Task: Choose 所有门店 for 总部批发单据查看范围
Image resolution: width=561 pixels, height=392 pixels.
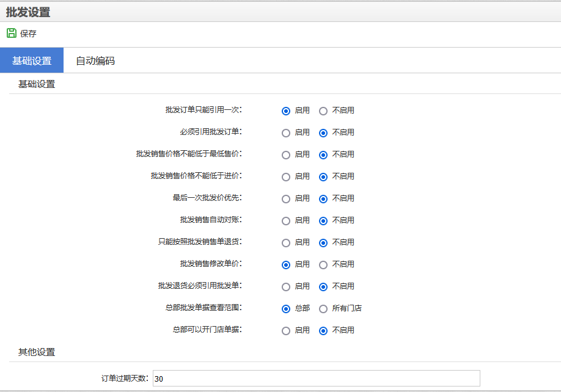Action: (x=323, y=309)
